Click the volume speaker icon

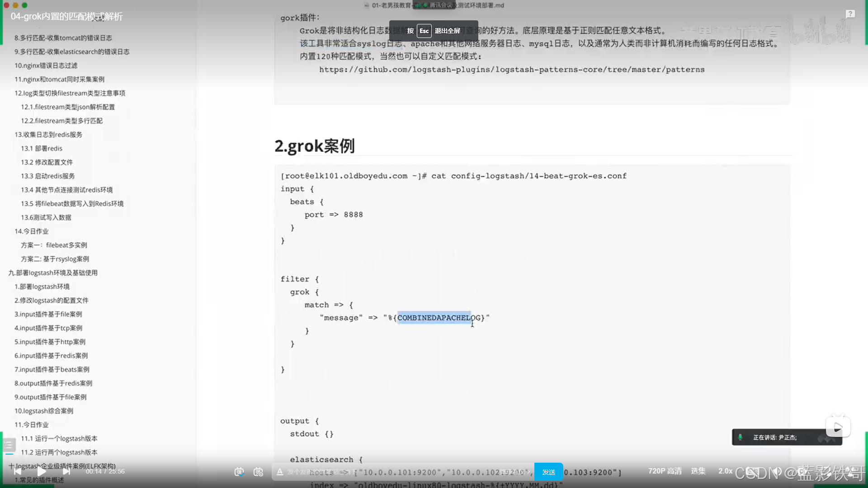point(778,471)
